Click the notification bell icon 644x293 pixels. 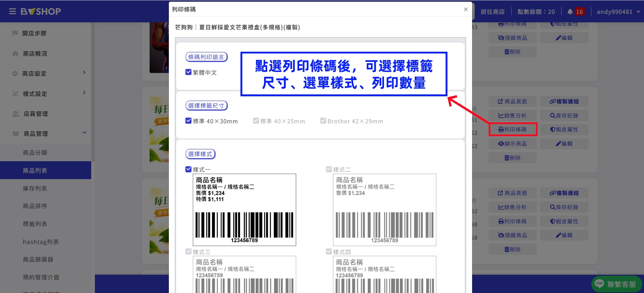(x=570, y=12)
